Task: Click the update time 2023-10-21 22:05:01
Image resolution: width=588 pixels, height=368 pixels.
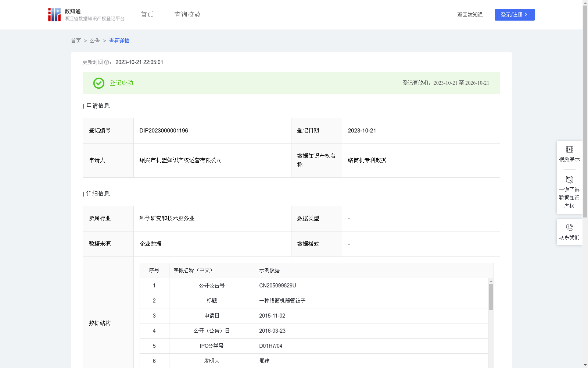Action: 139,63
